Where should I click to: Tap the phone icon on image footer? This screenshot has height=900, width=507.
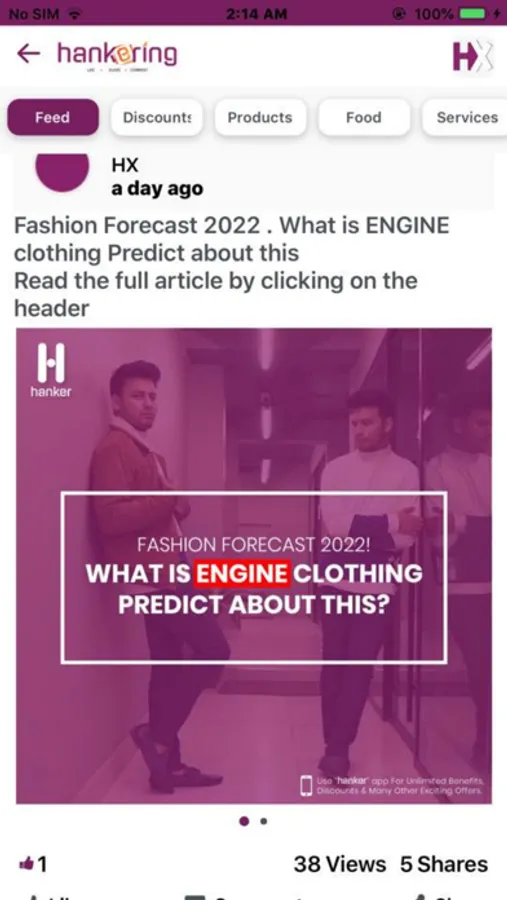click(307, 785)
